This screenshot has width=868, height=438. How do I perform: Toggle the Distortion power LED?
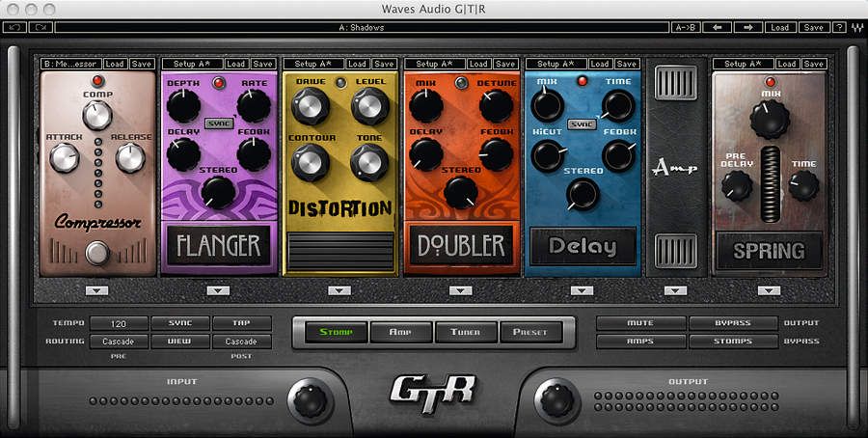[x=339, y=83]
